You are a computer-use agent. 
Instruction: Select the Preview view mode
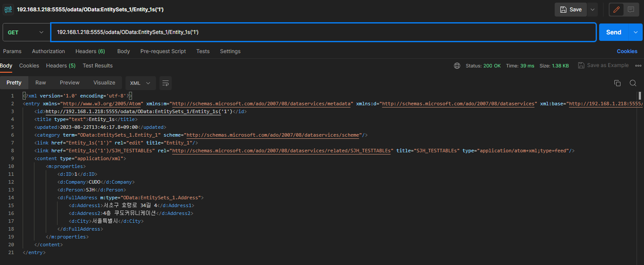pos(70,83)
